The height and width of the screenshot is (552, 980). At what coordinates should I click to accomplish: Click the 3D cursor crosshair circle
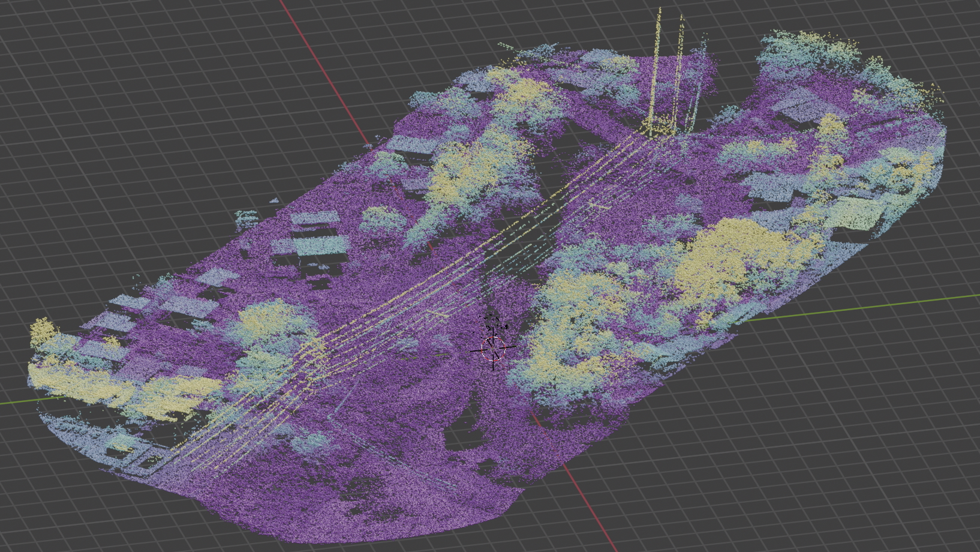point(493,349)
